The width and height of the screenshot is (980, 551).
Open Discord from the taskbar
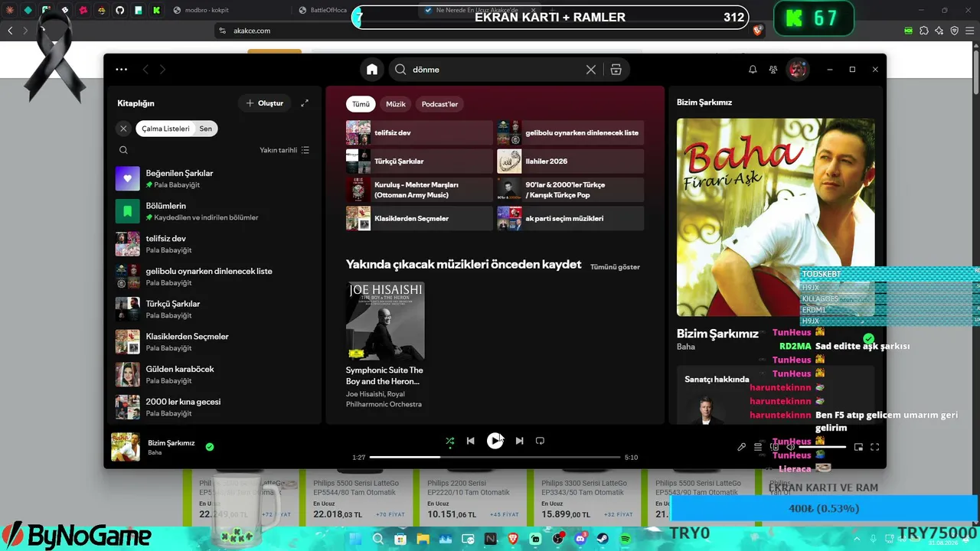pyautogui.click(x=580, y=540)
